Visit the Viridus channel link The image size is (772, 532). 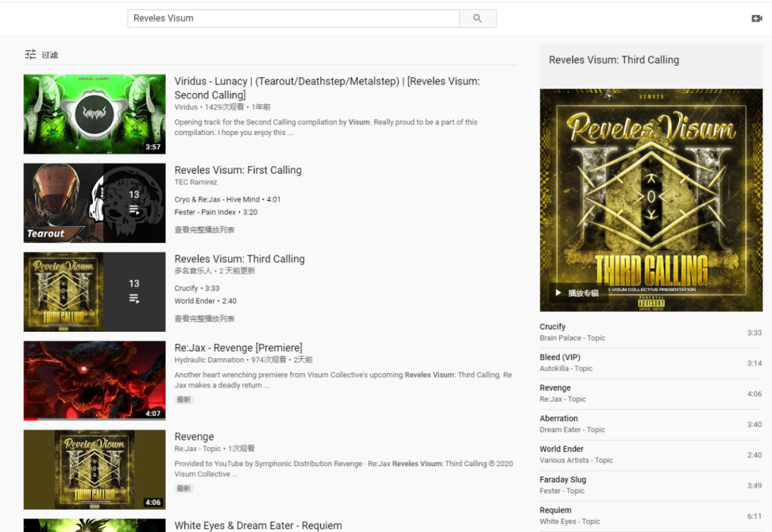pos(186,107)
